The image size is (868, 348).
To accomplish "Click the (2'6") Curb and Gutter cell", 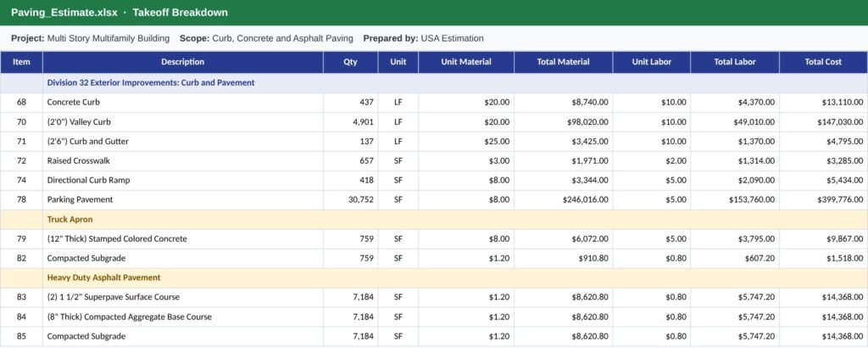I will coord(183,141).
